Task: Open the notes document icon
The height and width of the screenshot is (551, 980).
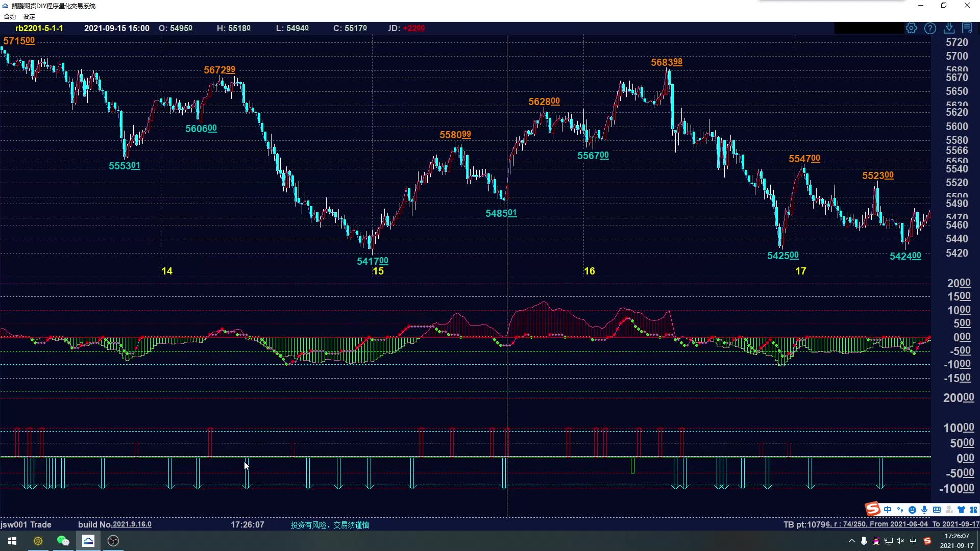Action: point(967,28)
